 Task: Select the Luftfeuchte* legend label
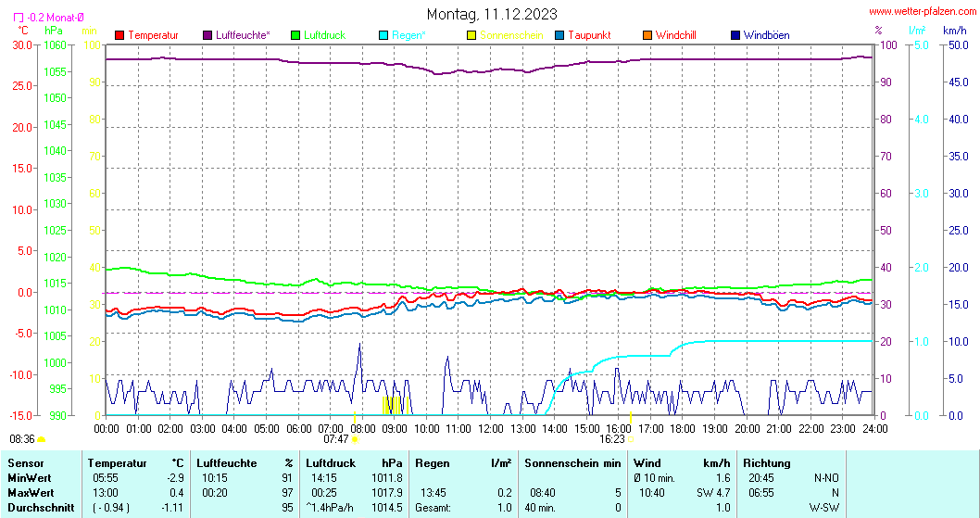(x=243, y=35)
